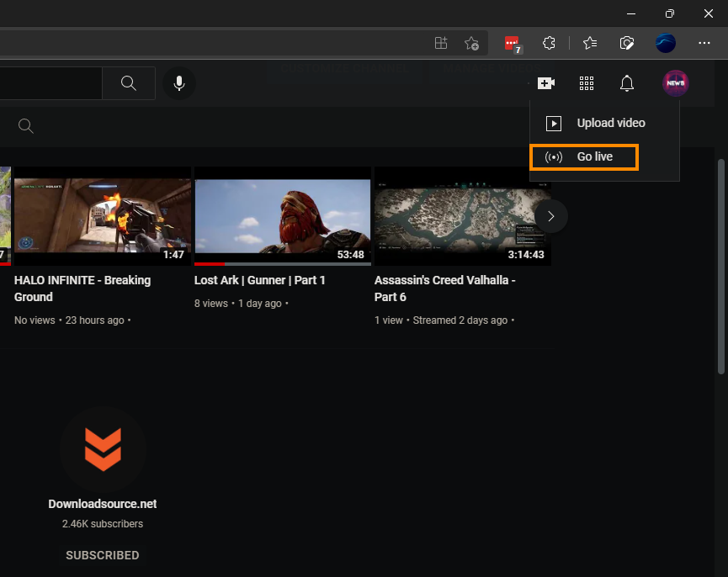
Task: Advance the video carousel with next arrow
Action: [550, 216]
